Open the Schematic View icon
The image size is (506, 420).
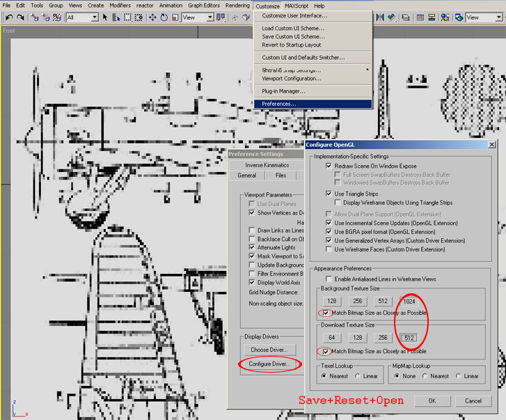point(432,17)
